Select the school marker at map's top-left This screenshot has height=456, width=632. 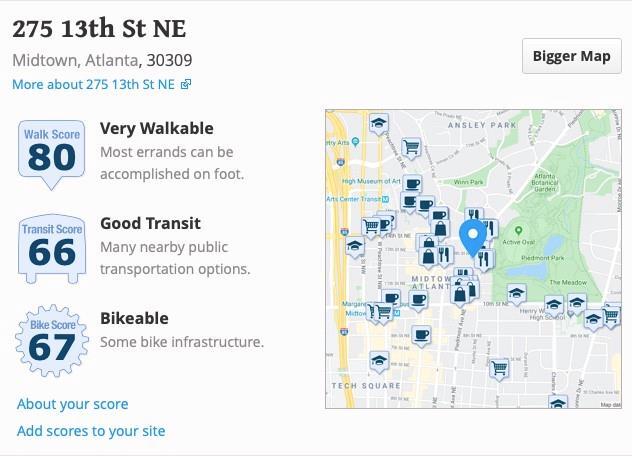pyautogui.click(x=378, y=123)
